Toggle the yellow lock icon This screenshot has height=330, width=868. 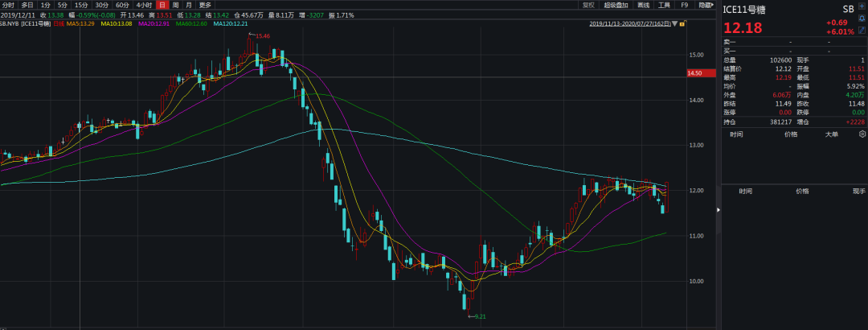682,24
